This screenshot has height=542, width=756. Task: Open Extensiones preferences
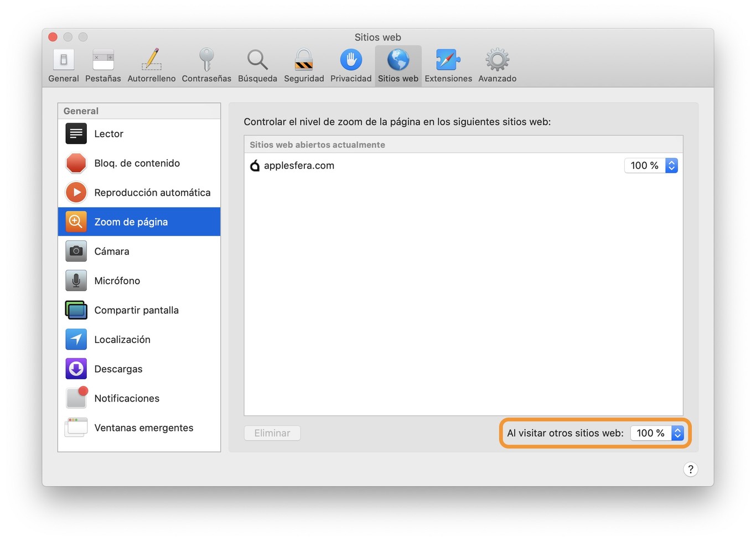pos(448,65)
